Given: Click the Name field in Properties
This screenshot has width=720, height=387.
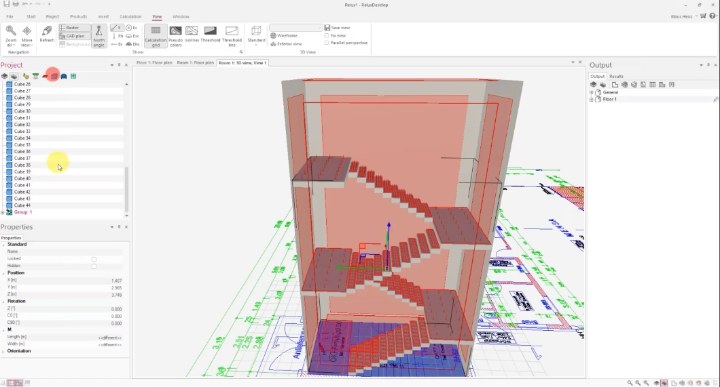Looking at the screenshot, I should (x=64, y=252).
